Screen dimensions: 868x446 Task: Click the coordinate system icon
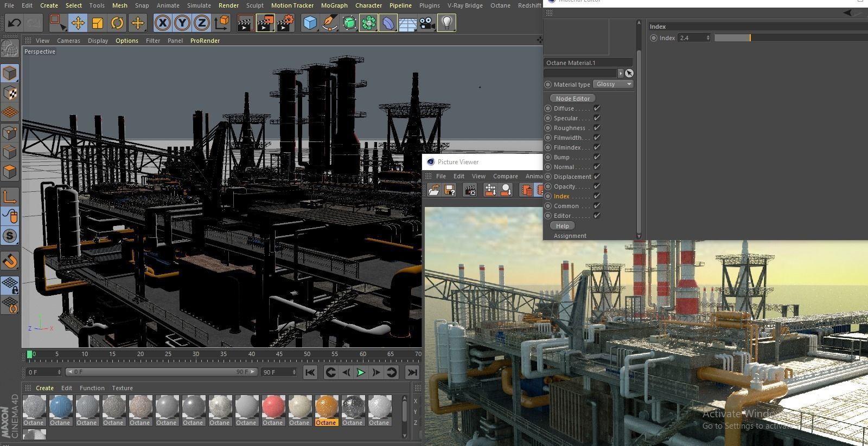click(x=222, y=23)
